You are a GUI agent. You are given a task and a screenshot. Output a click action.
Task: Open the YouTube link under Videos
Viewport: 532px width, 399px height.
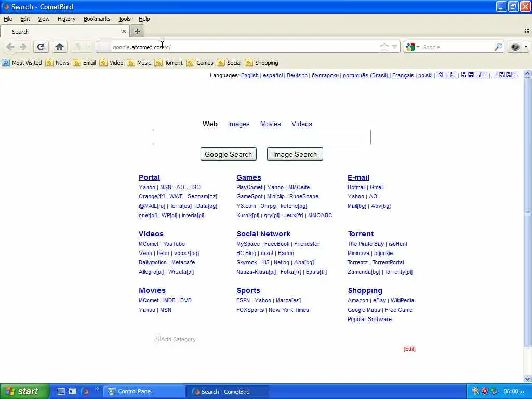pyautogui.click(x=174, y=244)
